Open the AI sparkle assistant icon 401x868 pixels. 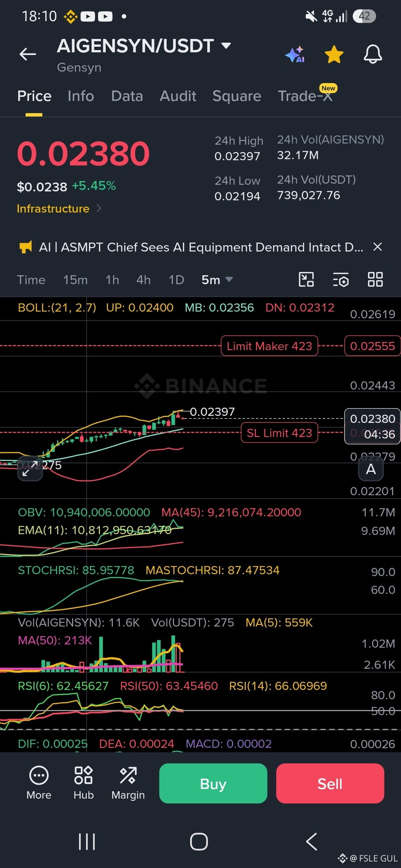pos(295,55)
